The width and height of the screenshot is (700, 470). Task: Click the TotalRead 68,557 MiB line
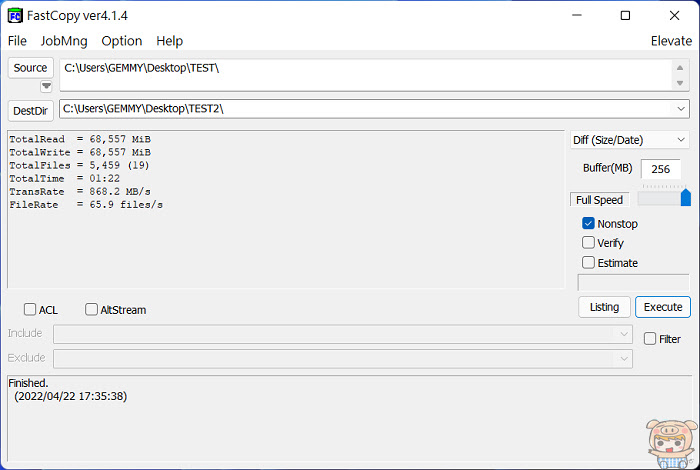pyautogui.click(x=80, y=139)
